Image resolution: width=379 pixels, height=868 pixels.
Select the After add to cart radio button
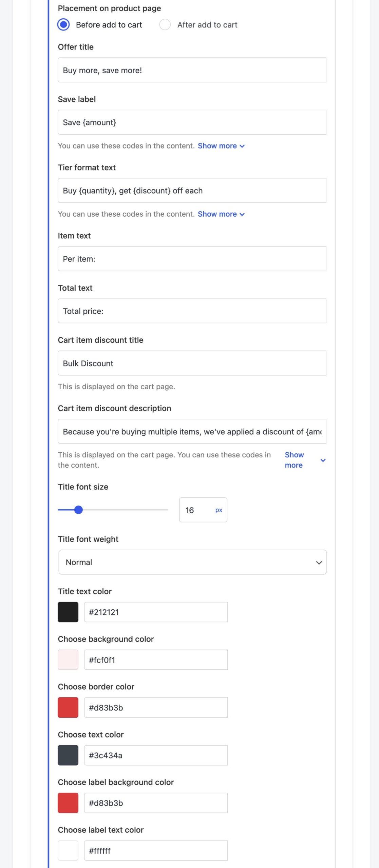[x=165, y=25]
